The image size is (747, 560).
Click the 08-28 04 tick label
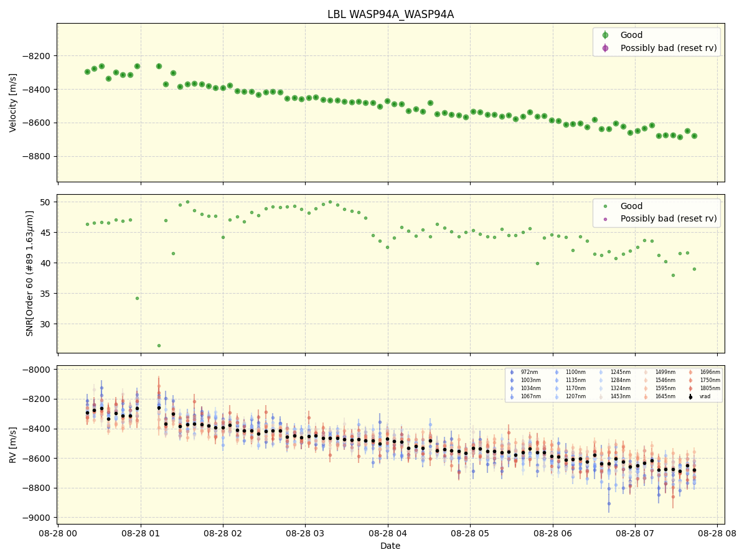387,533
